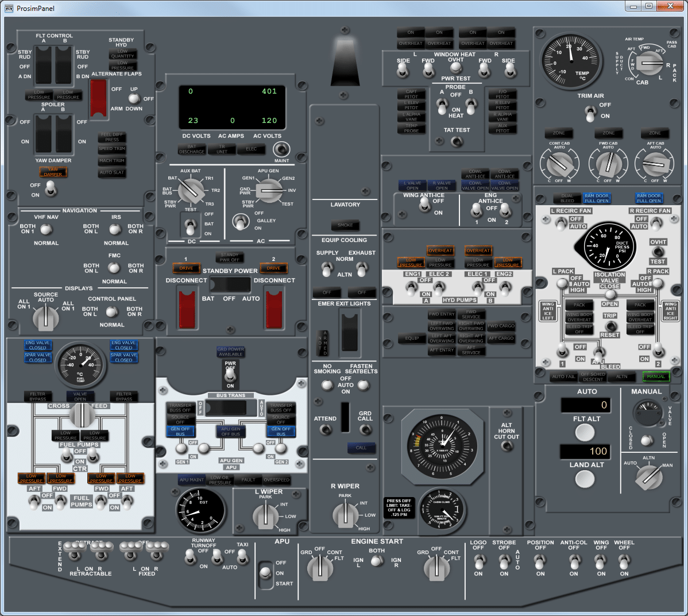Adjust the AIR TEMP source selector knob
This screenshot has height=616, width=688.
648,65
